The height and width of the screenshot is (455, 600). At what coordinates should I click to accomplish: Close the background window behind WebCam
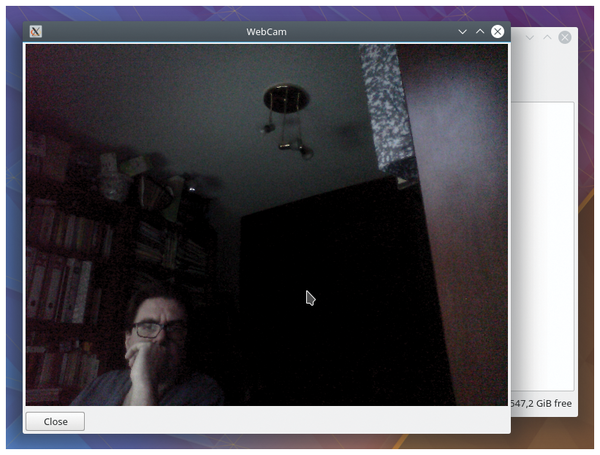565,37
